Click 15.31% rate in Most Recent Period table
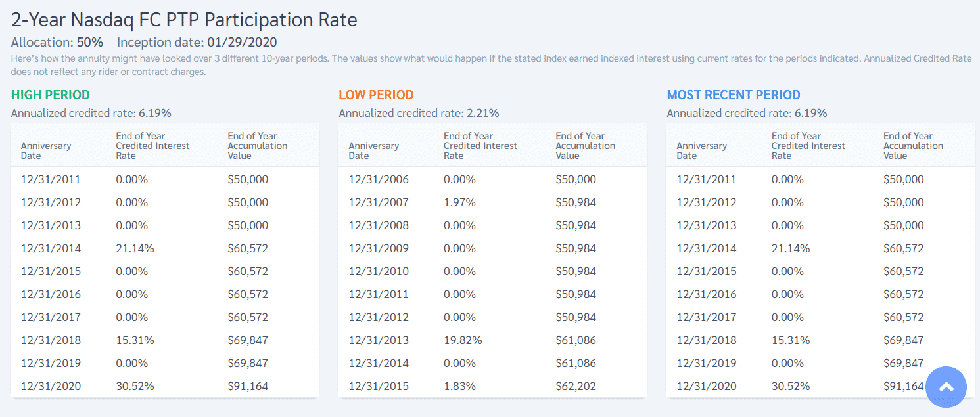 791,340
